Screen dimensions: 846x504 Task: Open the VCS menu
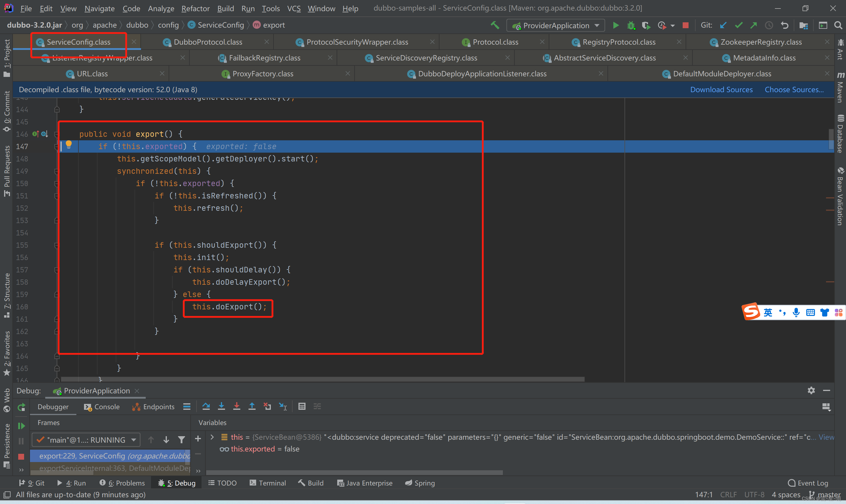pos(294,9)
